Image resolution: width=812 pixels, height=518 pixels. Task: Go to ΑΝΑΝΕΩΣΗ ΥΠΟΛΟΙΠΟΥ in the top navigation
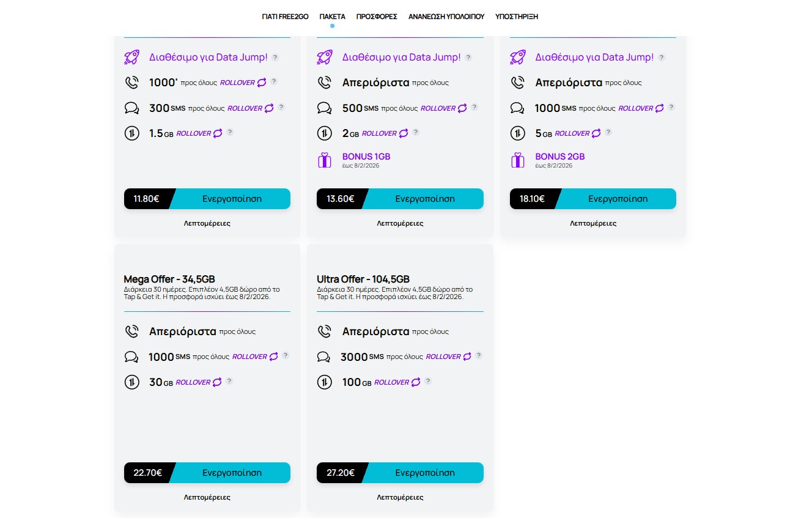[446, 17]
